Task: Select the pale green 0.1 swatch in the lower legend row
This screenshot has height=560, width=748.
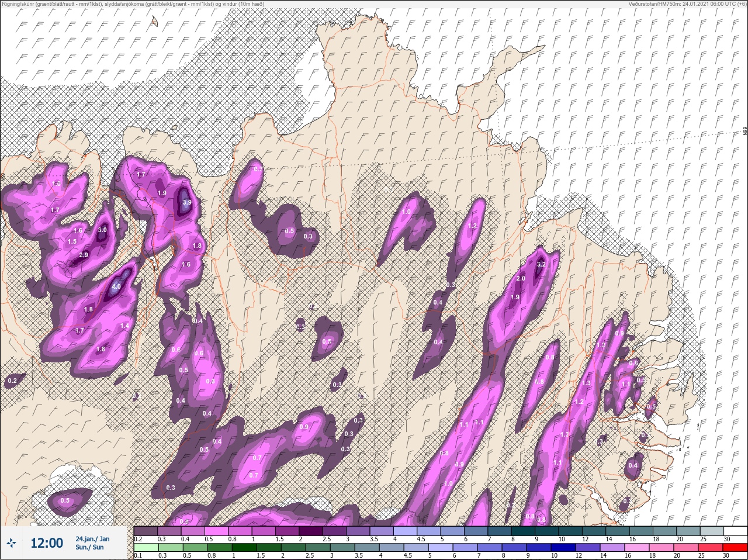Action: point(146,548)
